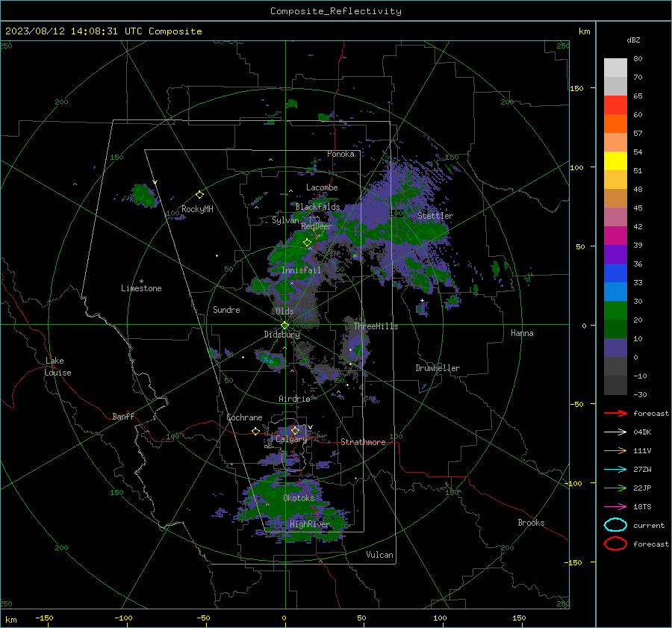Click the yellow diamond marker below RedDeer

[x=308, y=243]
